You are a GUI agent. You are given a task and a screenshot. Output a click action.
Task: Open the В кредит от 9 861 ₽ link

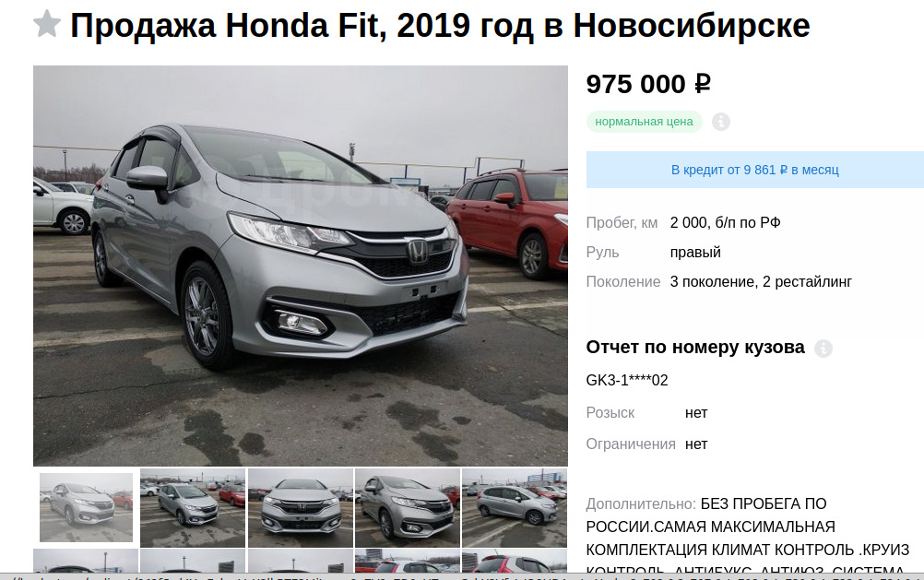(x=755, y=170)
